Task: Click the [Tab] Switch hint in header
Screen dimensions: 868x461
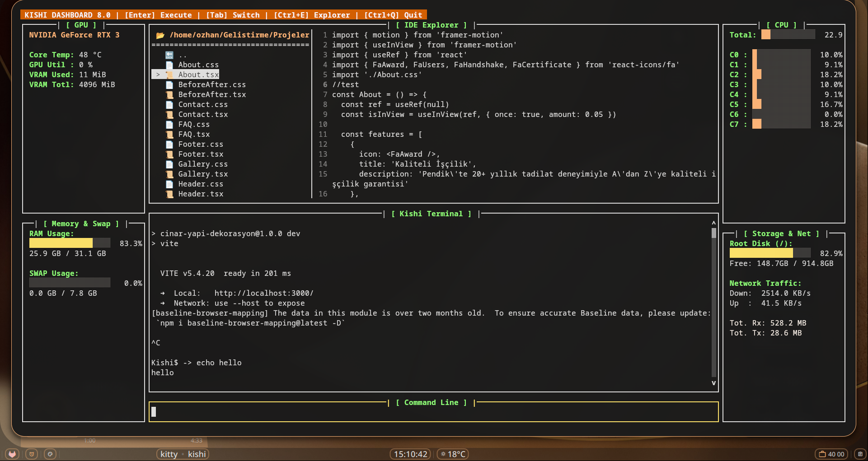Action: (233, 15)
